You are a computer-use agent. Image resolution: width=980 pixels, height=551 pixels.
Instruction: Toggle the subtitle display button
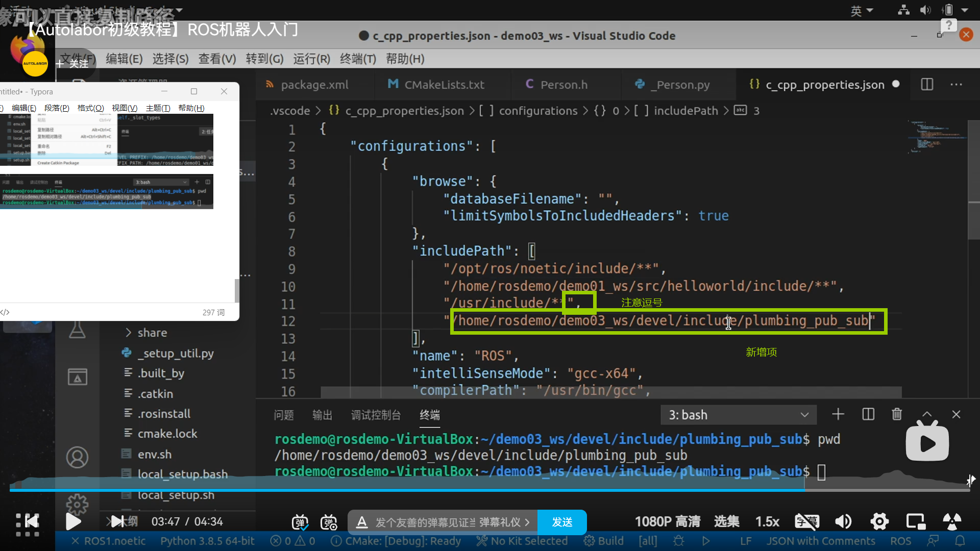[806, 521]
